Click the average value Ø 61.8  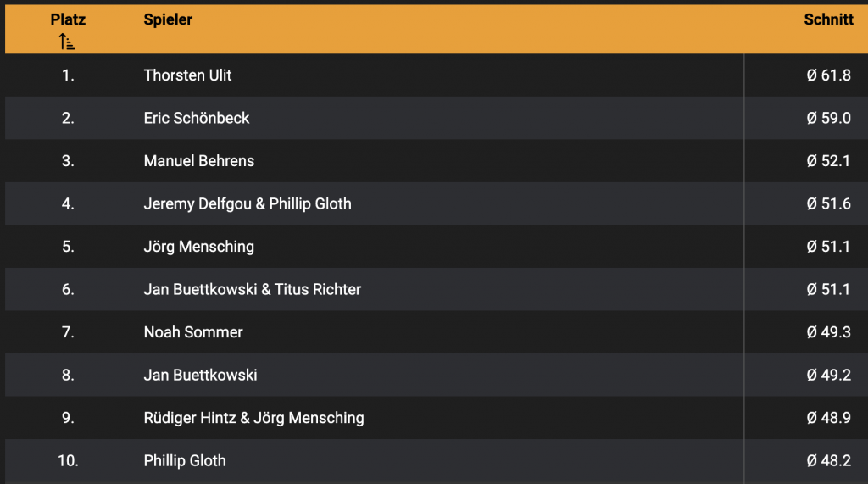tap(828, 75)
